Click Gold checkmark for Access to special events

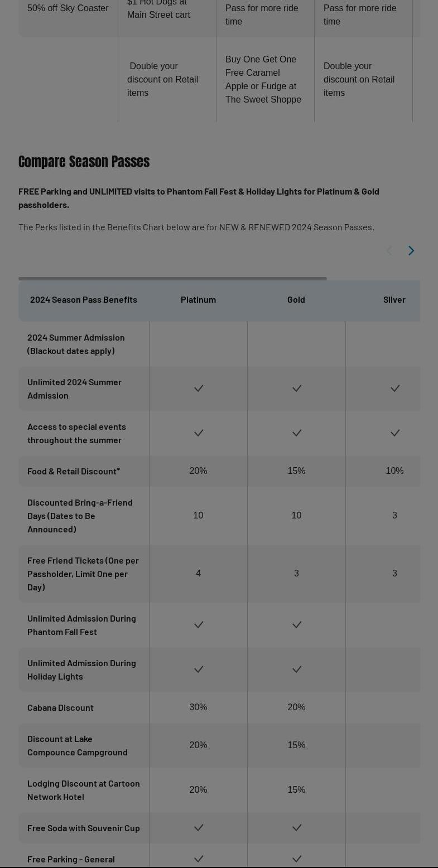(296, 433)
